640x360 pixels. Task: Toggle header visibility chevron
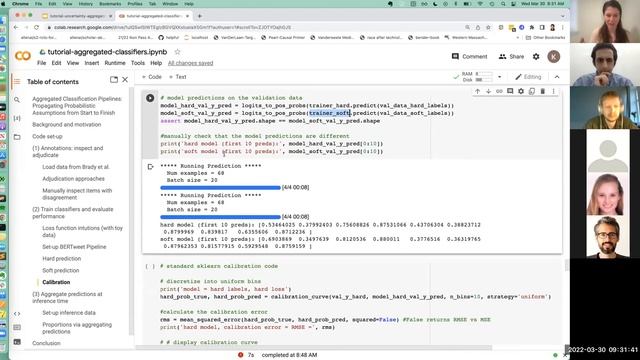(557, 77)
